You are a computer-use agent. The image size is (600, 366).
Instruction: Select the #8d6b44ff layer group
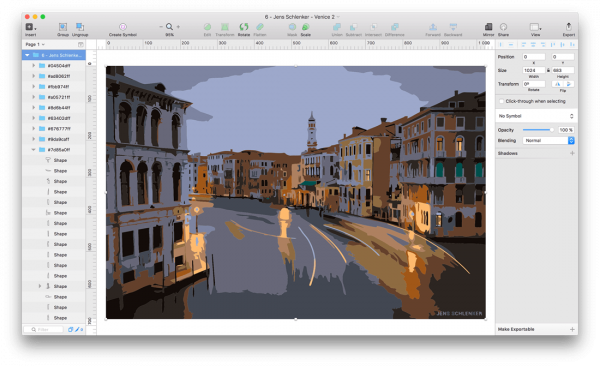[x=54, y=108]
